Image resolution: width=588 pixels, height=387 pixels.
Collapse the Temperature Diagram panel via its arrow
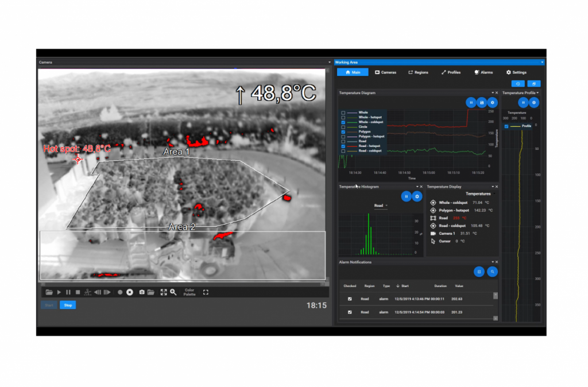tap(493, 92)
